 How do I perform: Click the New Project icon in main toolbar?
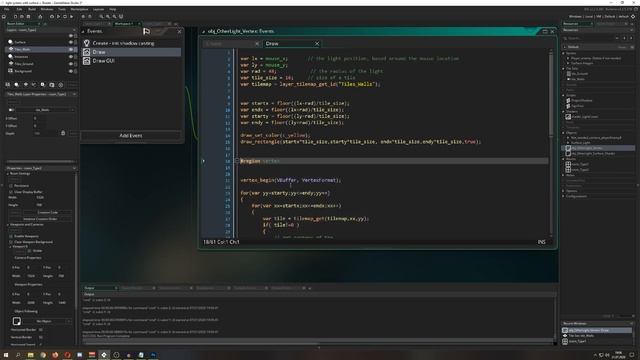(15, 17)
